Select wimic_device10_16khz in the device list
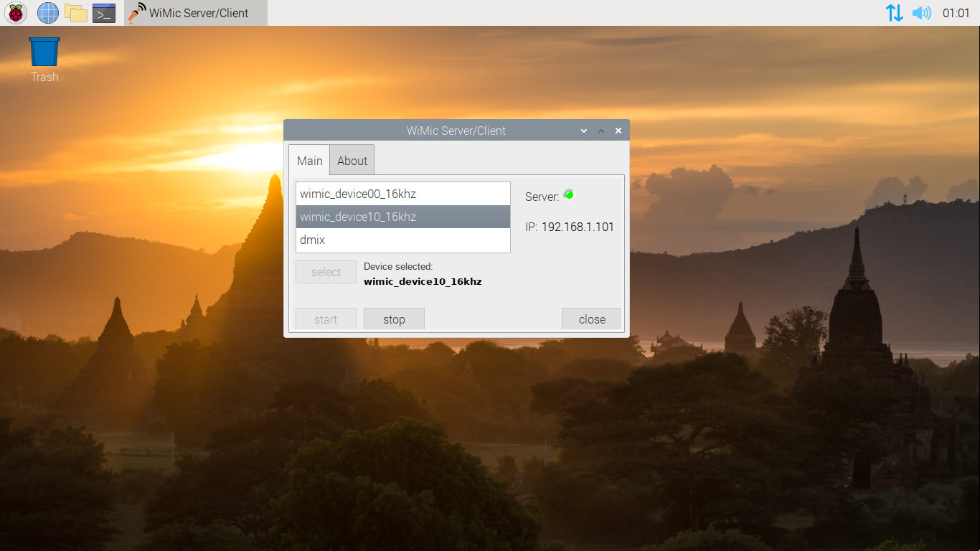Image resolution: width=980 pixels, height=551 pixels. click(403, 217)
